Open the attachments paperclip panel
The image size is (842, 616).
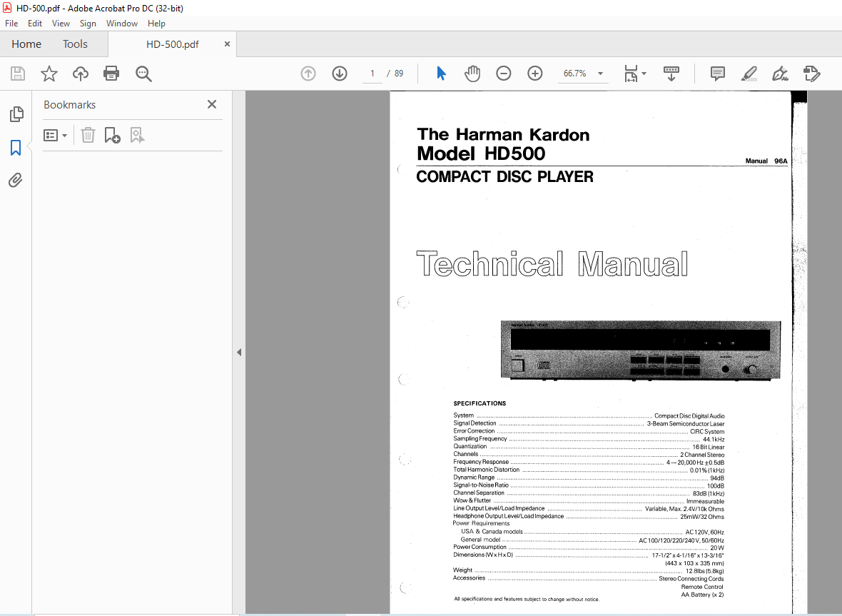(x=16, y=180)
